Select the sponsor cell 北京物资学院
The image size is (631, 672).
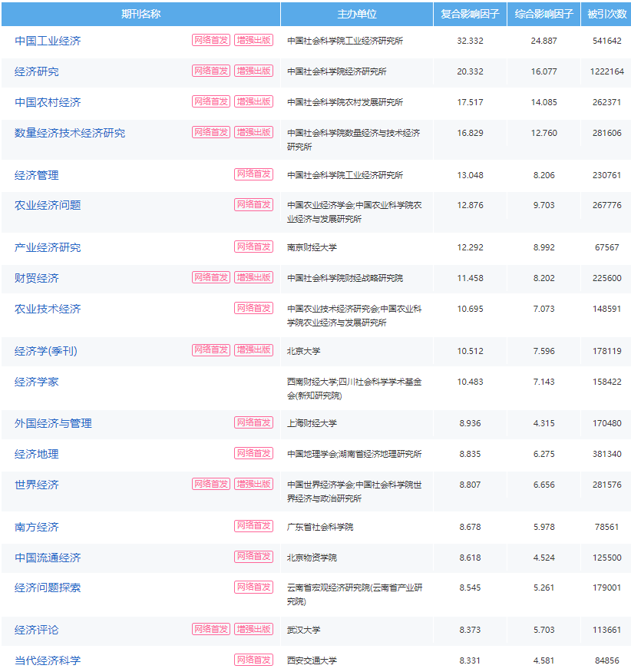[312, 558]
